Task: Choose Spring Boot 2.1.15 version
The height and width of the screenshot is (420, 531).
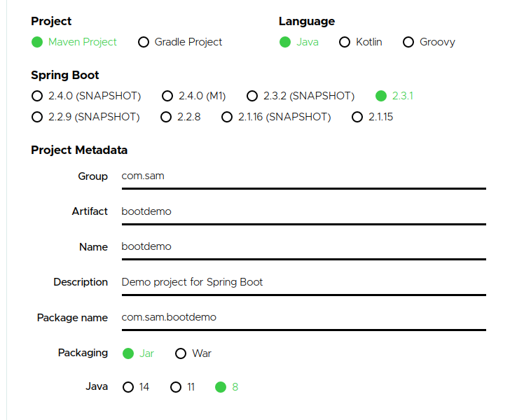Action: (x=357, y=117)
